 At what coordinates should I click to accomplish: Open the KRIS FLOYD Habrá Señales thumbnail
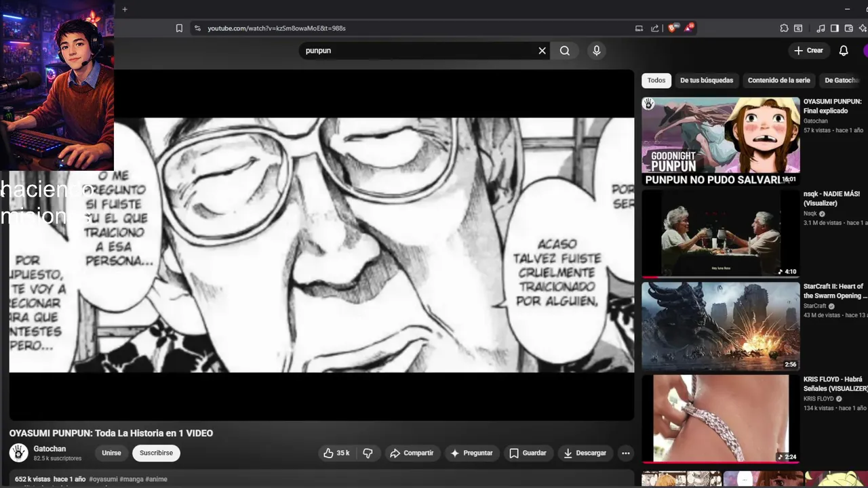click(721, 419)
